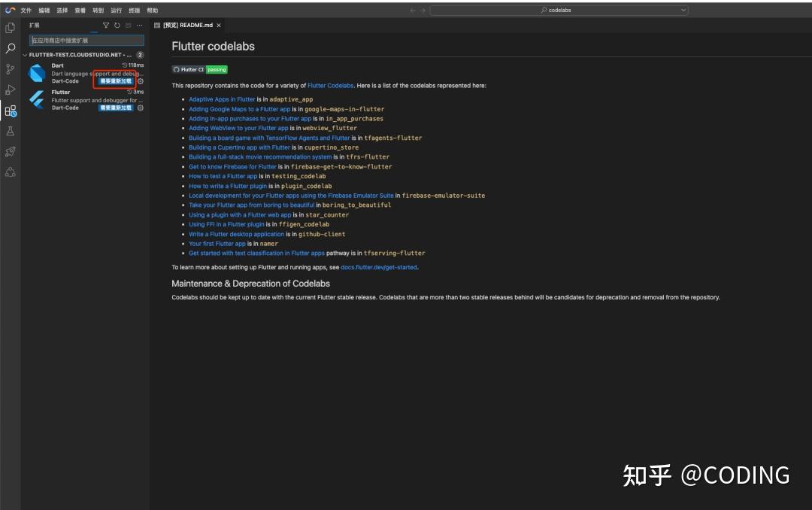Open the 文件 menu
Screen dimensions: 812x510
click(x=26, y=11)
